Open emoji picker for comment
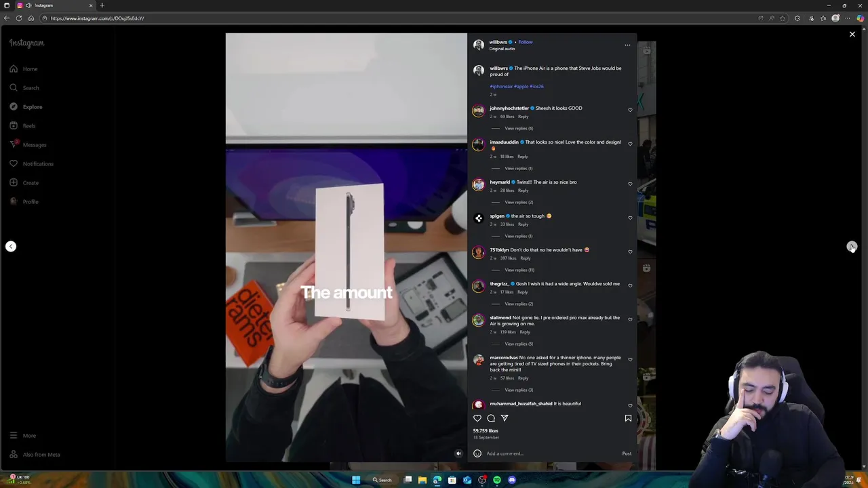 (x=477, y=453)
